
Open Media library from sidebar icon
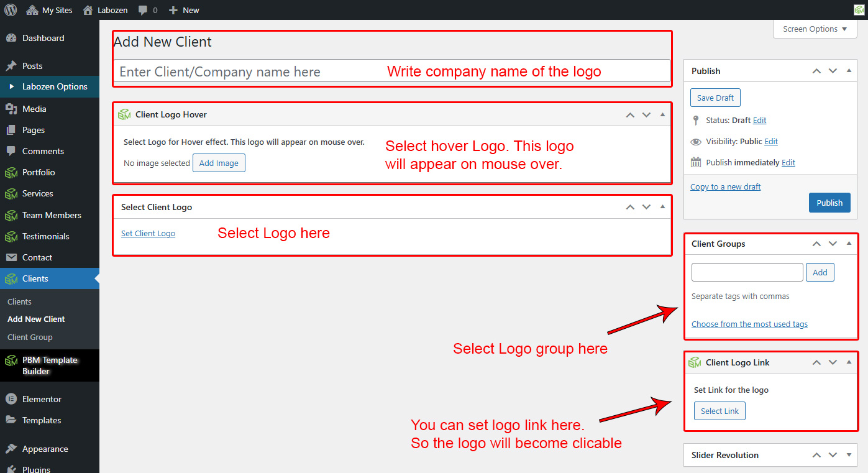(x=11, y=109)
